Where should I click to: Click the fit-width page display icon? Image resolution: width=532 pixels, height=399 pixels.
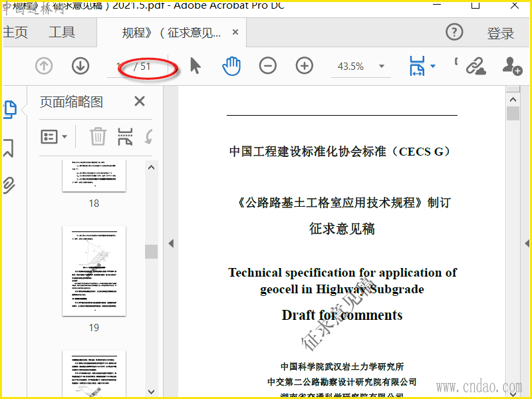pos(417,66)
